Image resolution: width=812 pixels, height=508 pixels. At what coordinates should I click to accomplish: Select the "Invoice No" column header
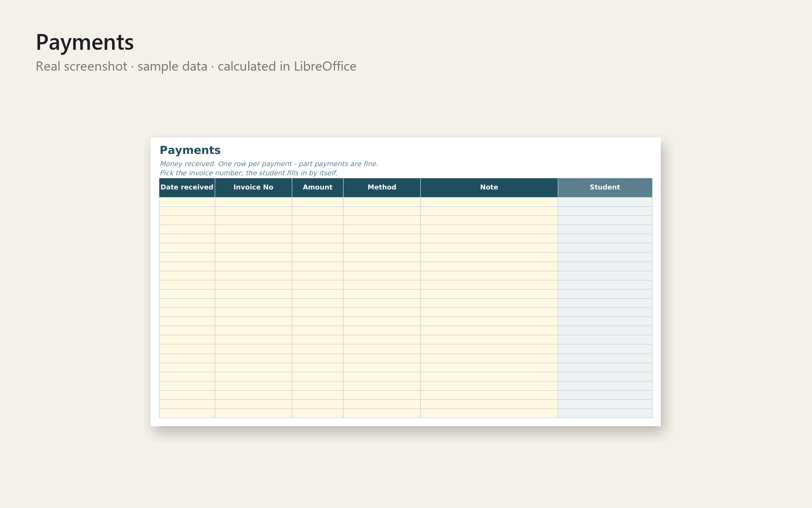click(253, 187)
